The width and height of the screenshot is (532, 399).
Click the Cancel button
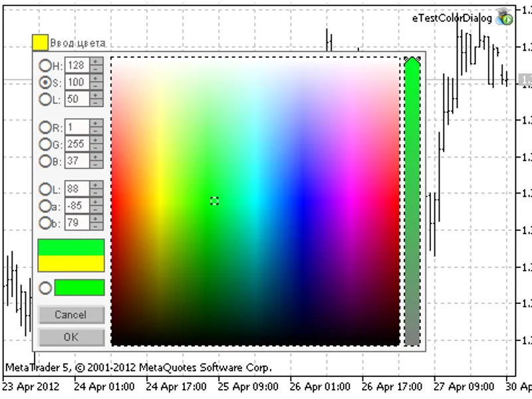click(x=71, y=315)
